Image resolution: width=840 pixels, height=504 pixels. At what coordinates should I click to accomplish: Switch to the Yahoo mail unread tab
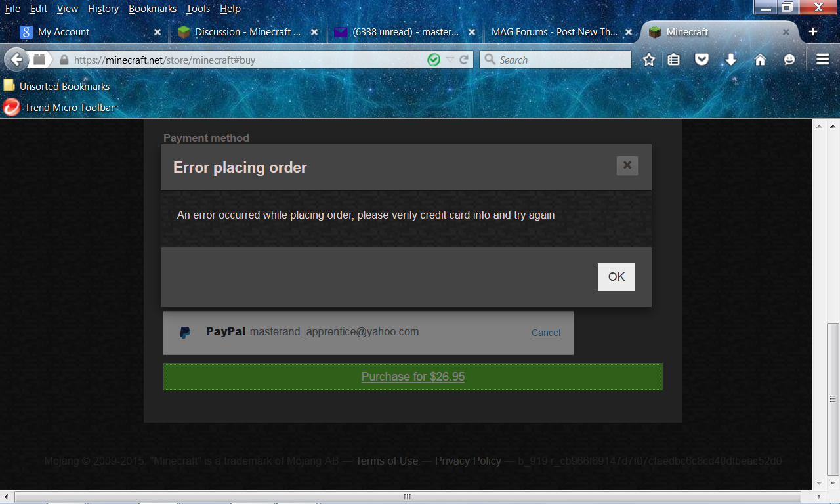pos(405,32)
